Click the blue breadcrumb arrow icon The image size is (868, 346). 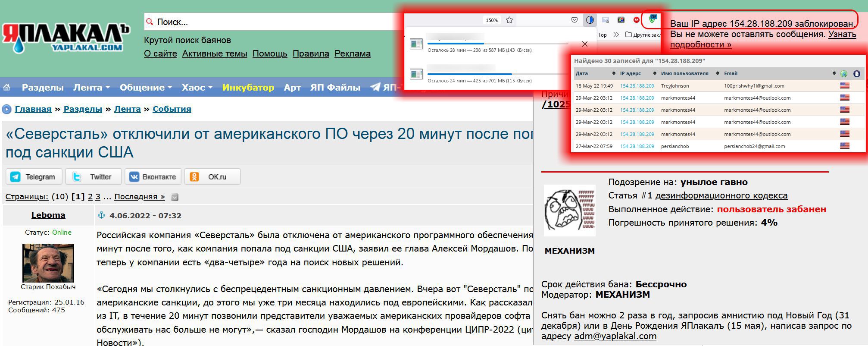[x=6, y=110]
